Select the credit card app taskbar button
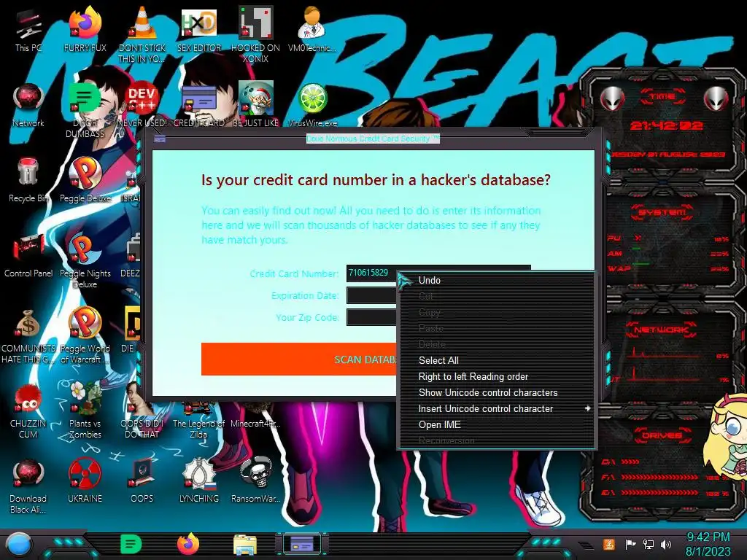This screenshot has width=747, height=560. pos(302,544)
